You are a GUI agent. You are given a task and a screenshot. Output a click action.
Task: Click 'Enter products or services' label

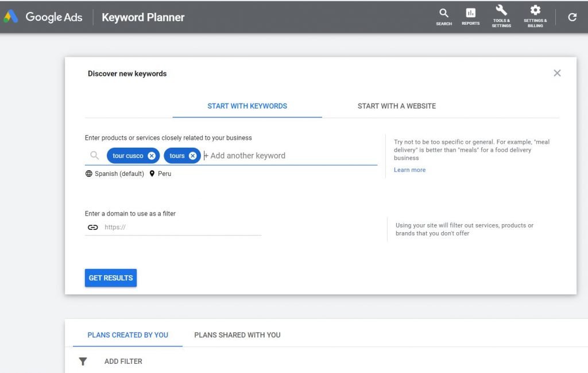click(x=168, y=138)
